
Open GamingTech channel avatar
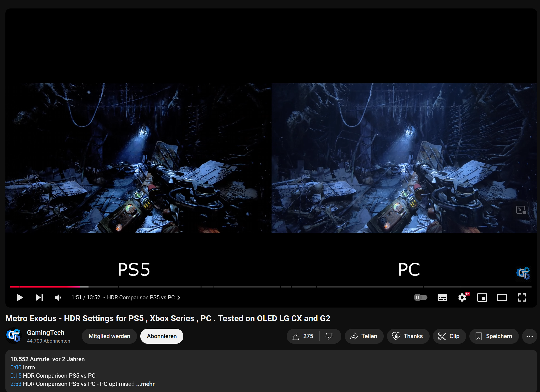tap(14, 336)
